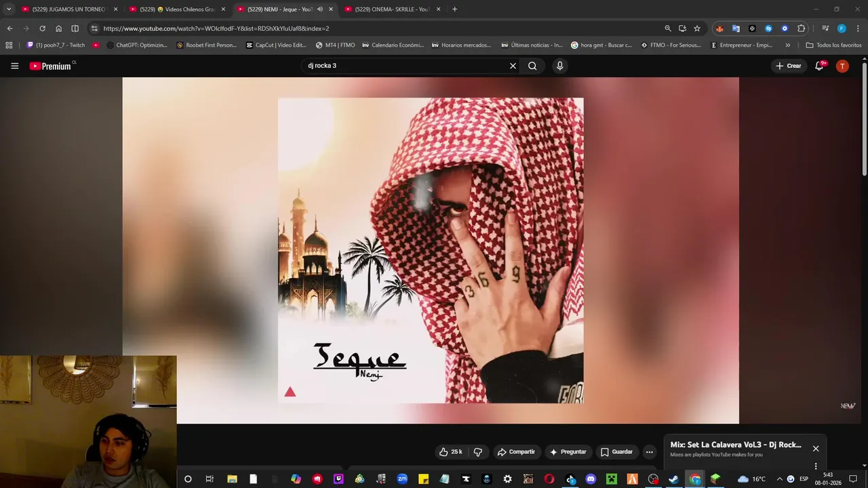
Task: Switch ESP keyboard language indicator
Action: tap(804, 479)
